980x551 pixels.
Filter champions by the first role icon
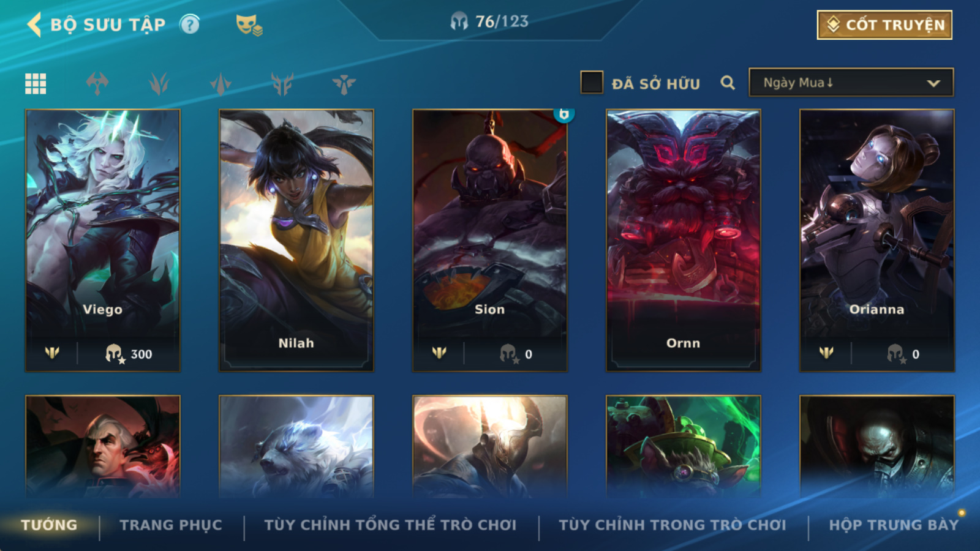pyautogui.click(x=97, y=84)
